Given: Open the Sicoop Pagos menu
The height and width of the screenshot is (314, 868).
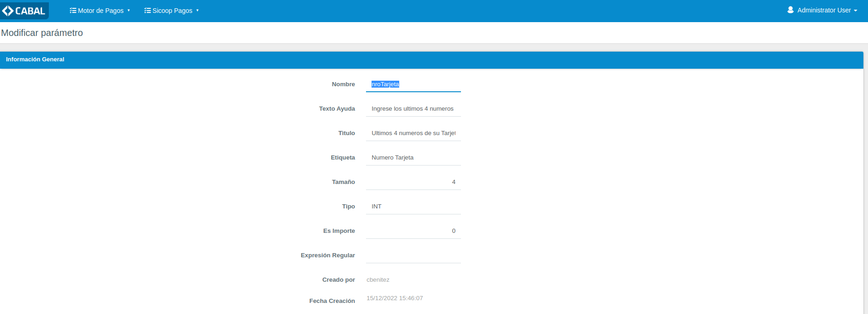Looking at the screenshot, I should click(x=172, y=11).
